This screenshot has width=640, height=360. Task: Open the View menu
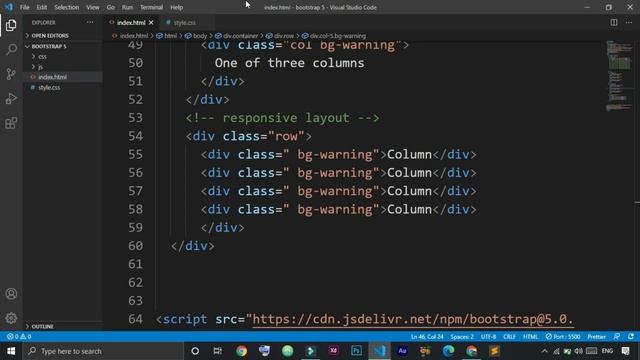coord(93,7)
